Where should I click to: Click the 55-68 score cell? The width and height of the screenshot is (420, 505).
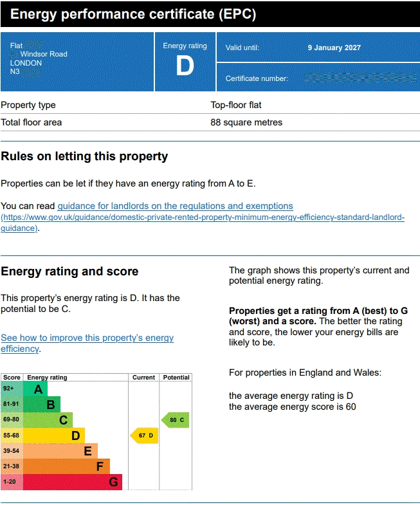[x=12, y=436]
